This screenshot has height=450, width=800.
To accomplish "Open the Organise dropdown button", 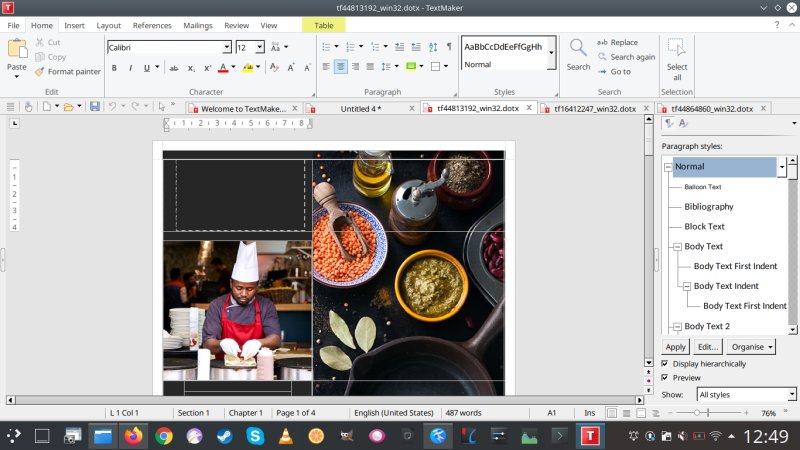I will [751, 347].
